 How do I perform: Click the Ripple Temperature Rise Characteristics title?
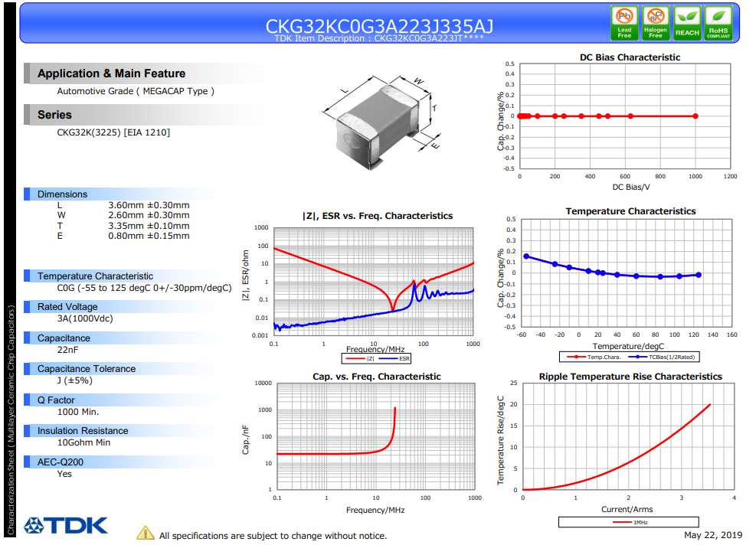point(630,377)
